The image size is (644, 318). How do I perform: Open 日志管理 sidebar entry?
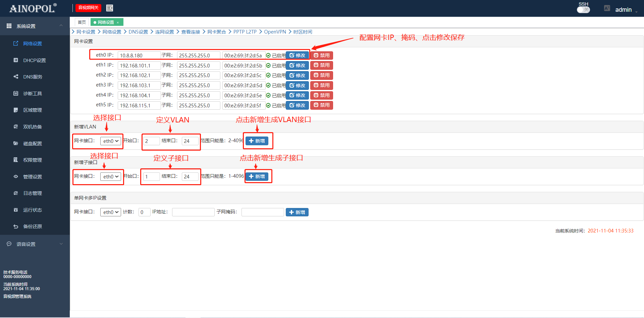point(32,193)
